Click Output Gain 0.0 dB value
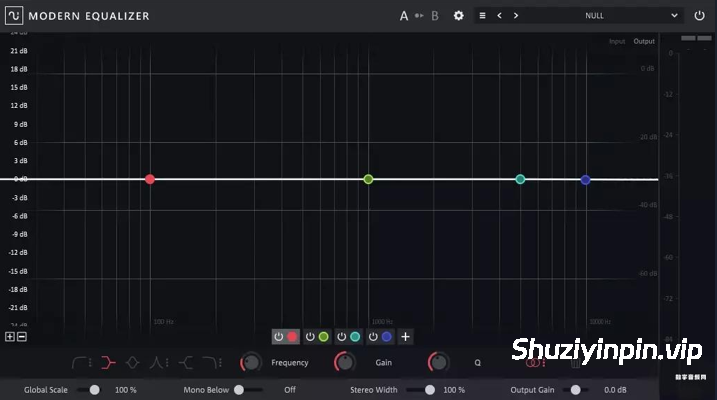Viewport: 717px width, 400px height. [x=615, y=390]
